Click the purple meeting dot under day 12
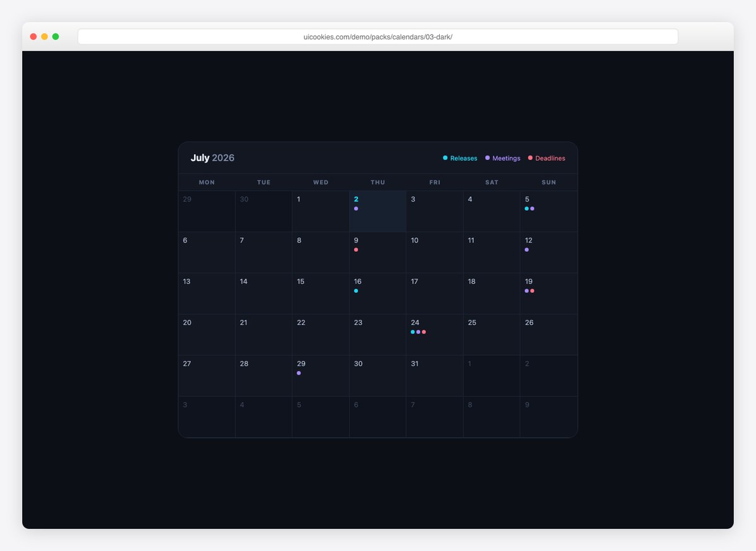Image resolution: width=756 pixels, height=551 pixels. pos(527,250)
